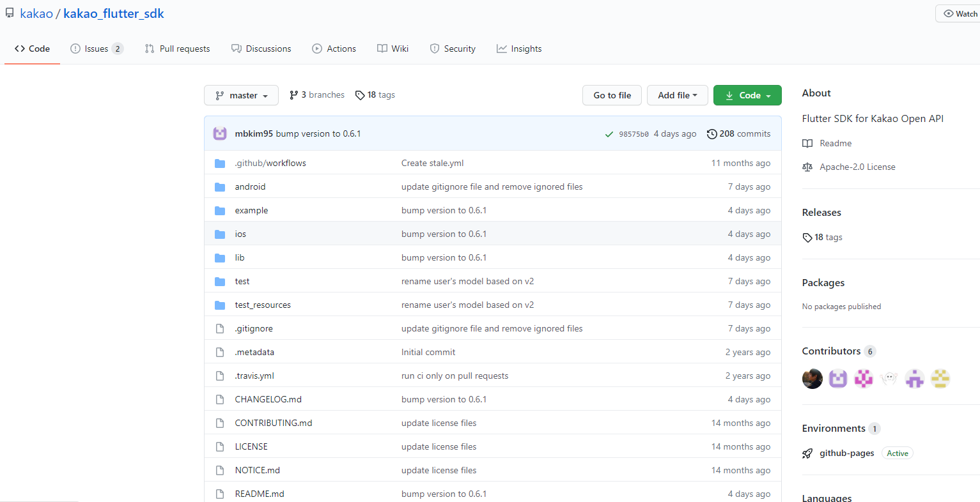Click the green check status icon
This screenshot has height=502, width=980.
click(x=609, y=134)
